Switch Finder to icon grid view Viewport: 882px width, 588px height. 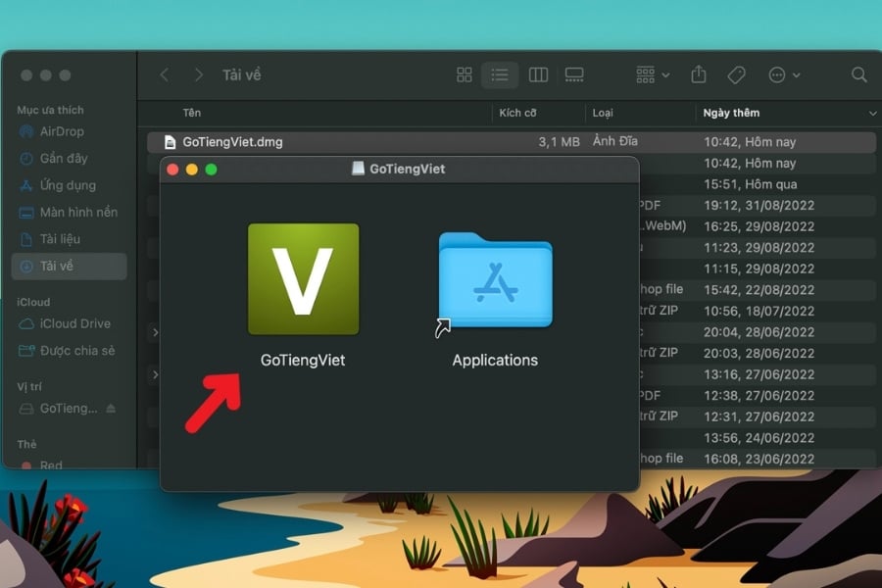(465, 75)
